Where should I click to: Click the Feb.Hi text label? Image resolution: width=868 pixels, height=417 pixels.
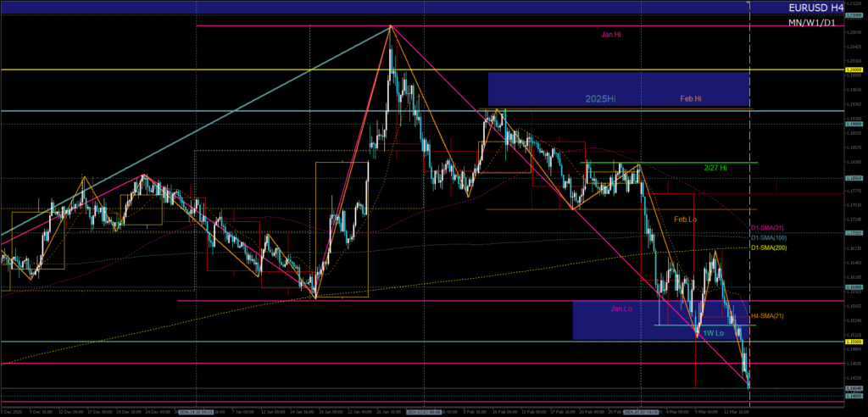[690, 99]
